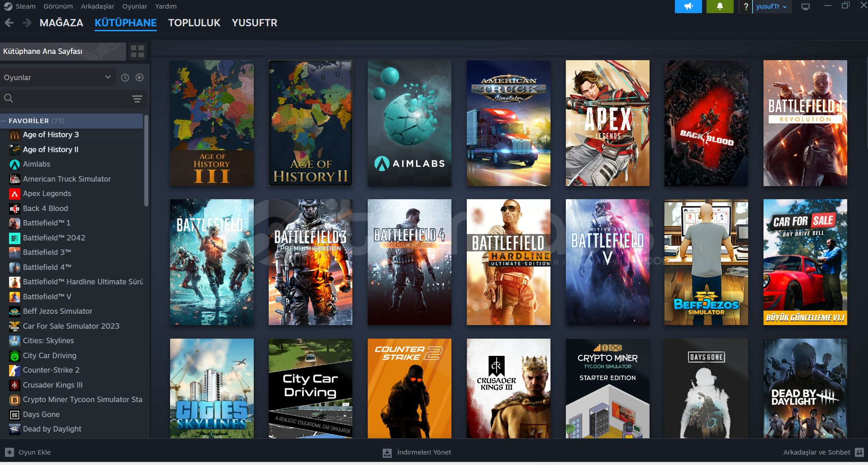Open Age of History III cover

212,123
